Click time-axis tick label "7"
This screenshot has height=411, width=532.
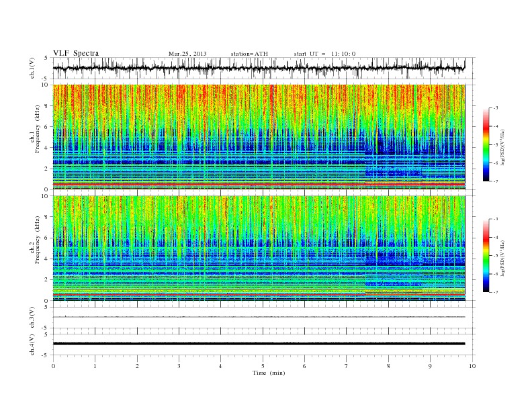347,366
